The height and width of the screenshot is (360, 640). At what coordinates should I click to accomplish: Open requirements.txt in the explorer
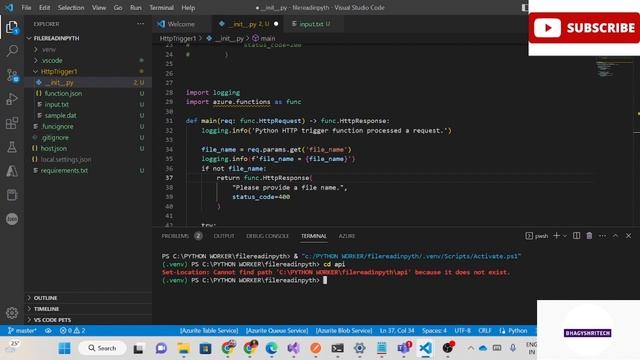point(64,171)
